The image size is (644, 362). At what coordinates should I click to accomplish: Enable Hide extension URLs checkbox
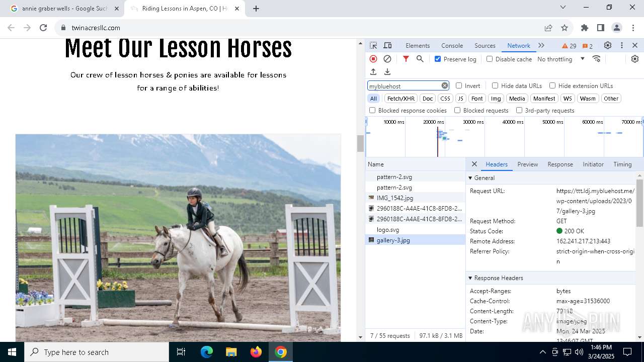coord(552,85)
